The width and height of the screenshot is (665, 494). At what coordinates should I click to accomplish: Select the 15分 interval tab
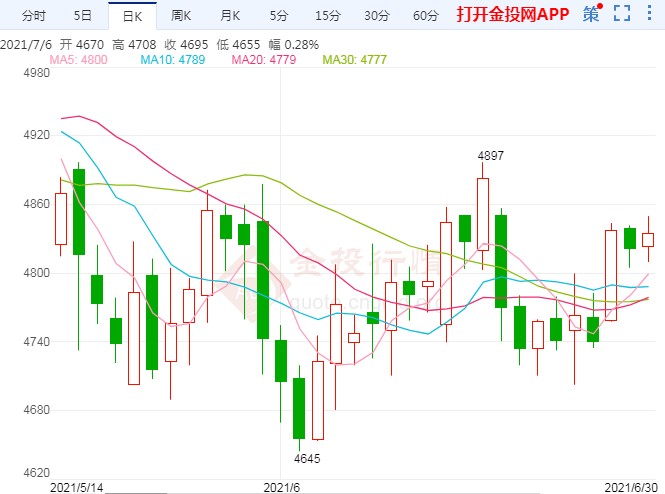coord(327,15)
